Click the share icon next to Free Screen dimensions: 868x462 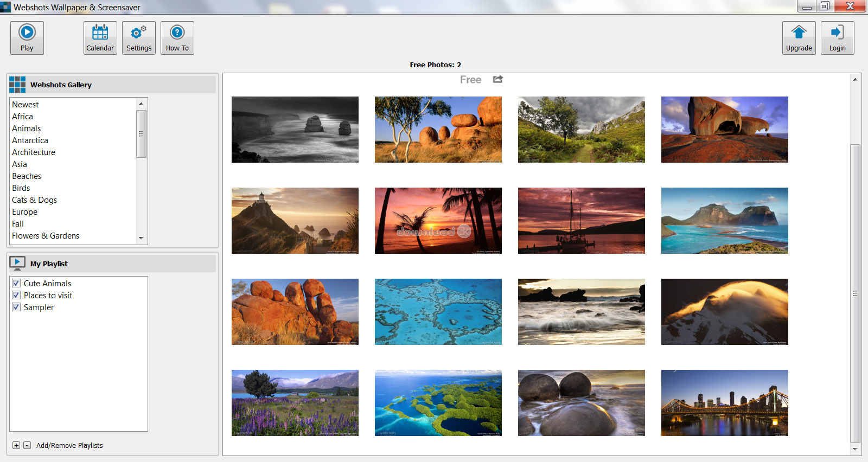click(497, 79)
